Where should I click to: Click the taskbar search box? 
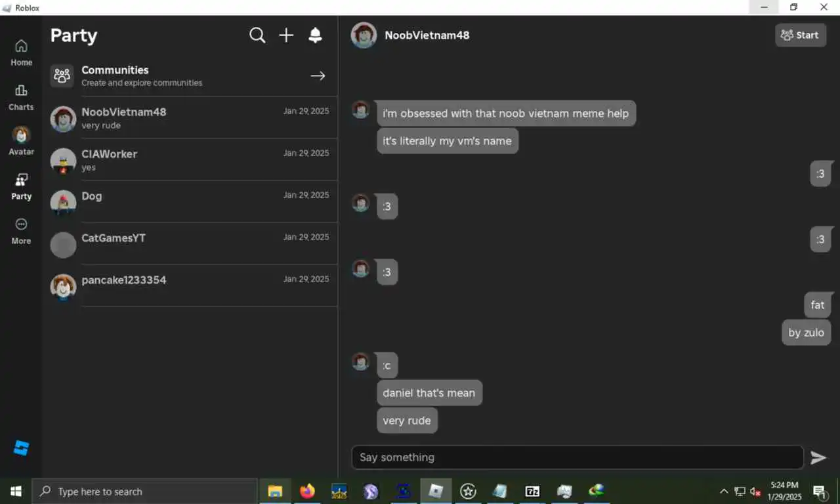click(x=144, y=492)
